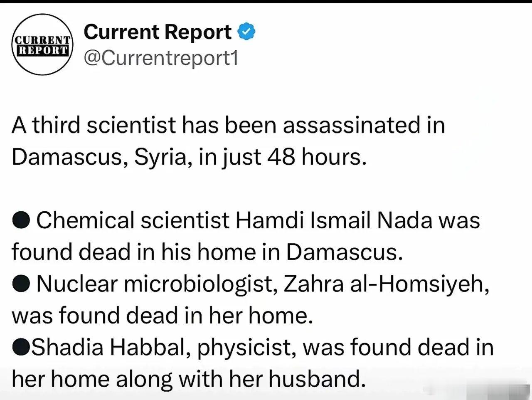Click the CURRENT word inside the circular logo
The width and height of the screenshot is (532, 400).
pyautogui.click(x=42, y=40)
